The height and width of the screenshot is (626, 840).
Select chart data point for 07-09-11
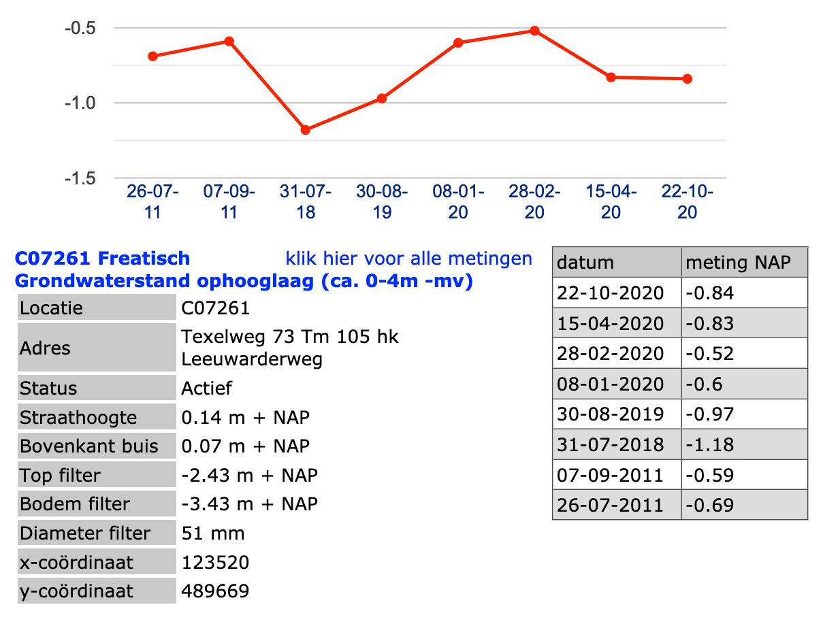pyautogui.click(x=229, y=41)
